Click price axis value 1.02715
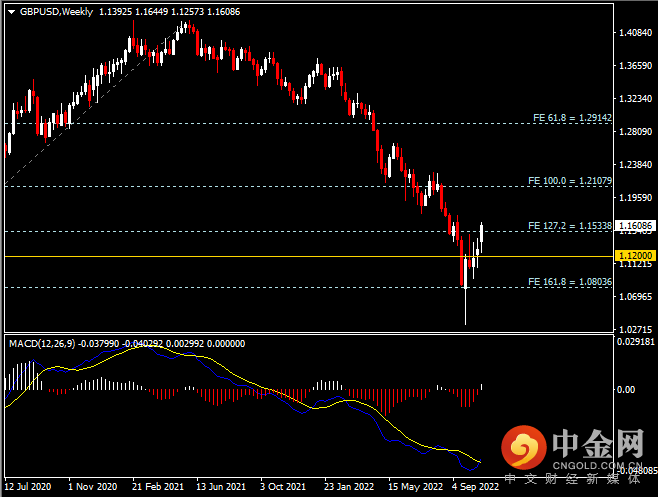Screen dimensions: 658x497 point(636,330)
